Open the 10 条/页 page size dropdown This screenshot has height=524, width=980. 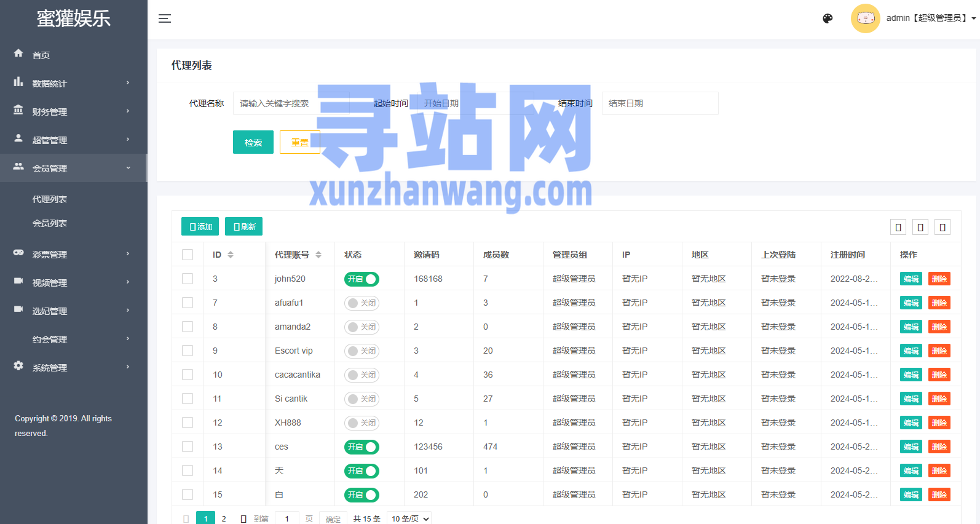tap(409, 519)
